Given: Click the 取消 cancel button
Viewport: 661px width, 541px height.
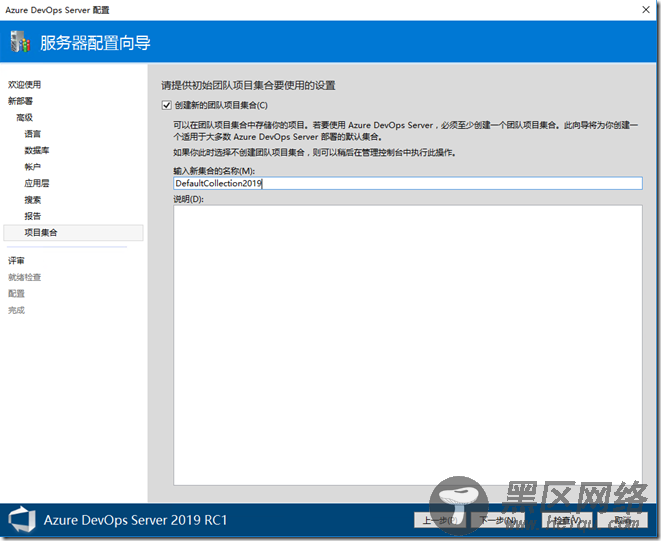Looking at the screenshot, I should tap(623, 520).
